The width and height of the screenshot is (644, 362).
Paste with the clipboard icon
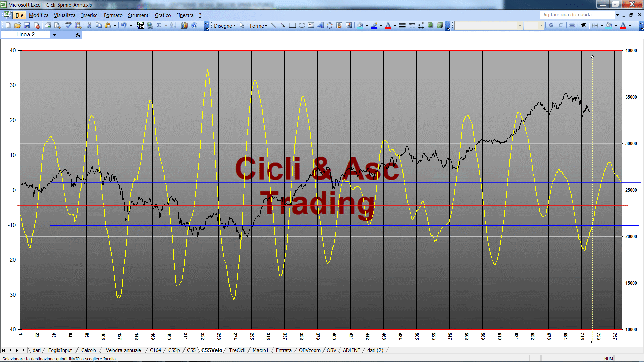coord(108,25)
